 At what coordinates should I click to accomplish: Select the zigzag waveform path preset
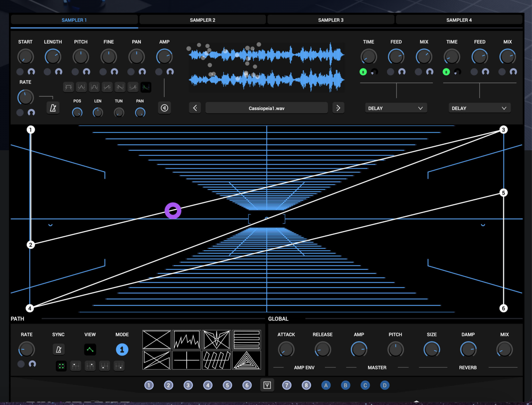pyautogui.click(x=187, y=340)
